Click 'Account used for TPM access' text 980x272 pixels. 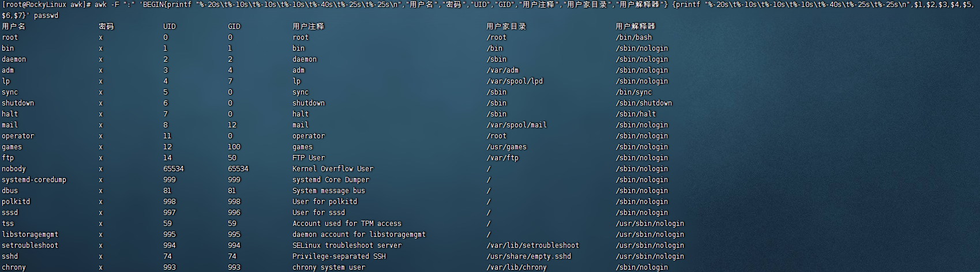347,224
